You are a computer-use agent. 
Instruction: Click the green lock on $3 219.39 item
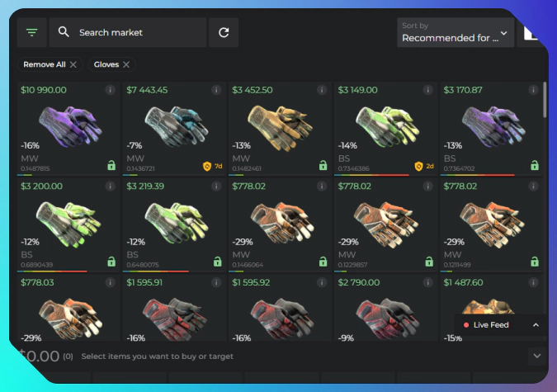pos(217,262)
